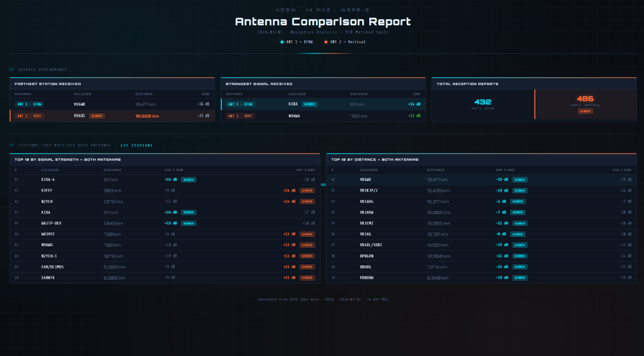The width and height of the screenshot is (644, 356).
Task: Click Callsign header in Top 10 Signal Strength table
Action: (50, 170)
